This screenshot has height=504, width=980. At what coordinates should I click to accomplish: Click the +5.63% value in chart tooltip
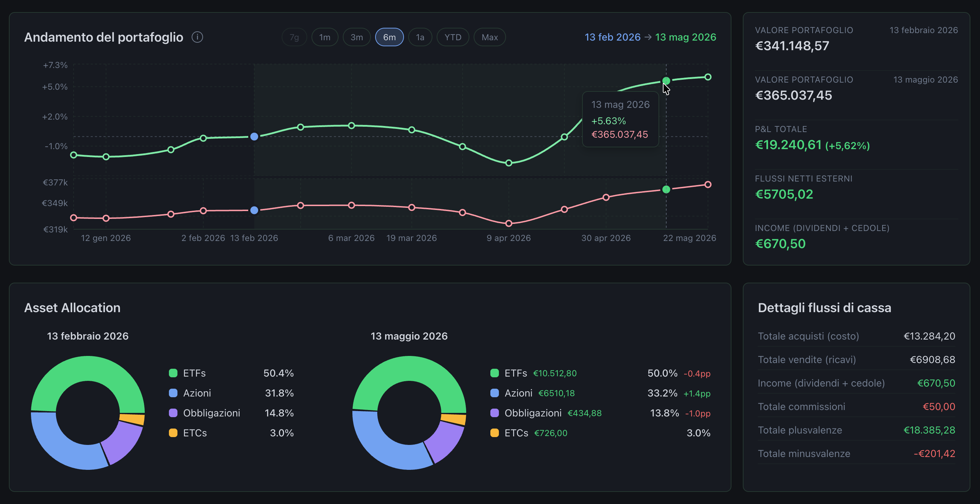(609, 121)
